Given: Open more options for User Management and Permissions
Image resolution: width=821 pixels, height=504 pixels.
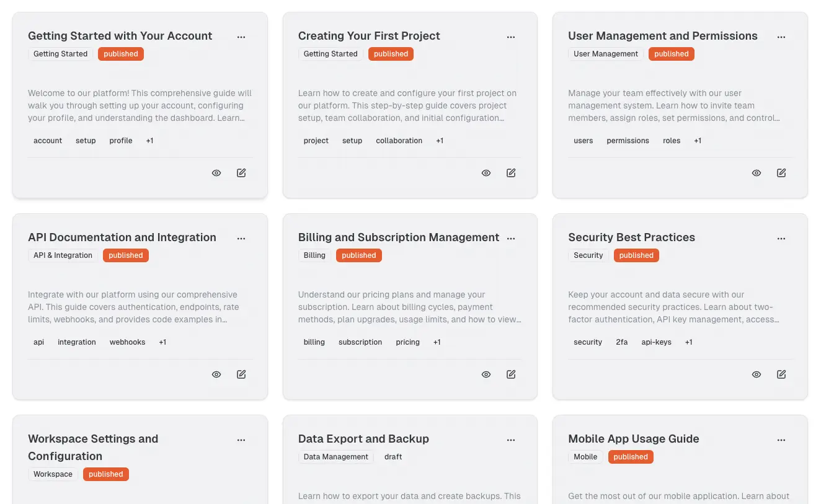Looking at the screenshot, I should click(x=781, y=37).
